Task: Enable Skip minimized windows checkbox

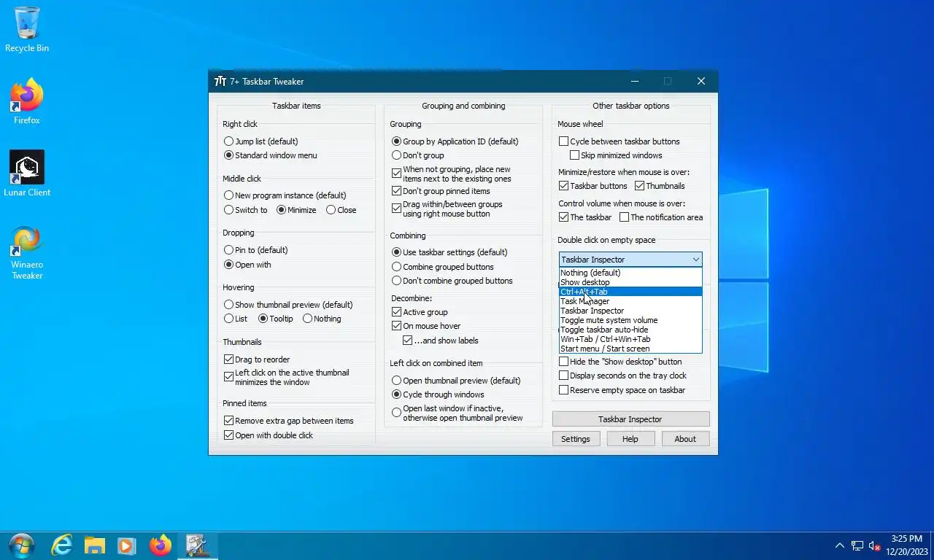Action: click(x=616, y=155)
